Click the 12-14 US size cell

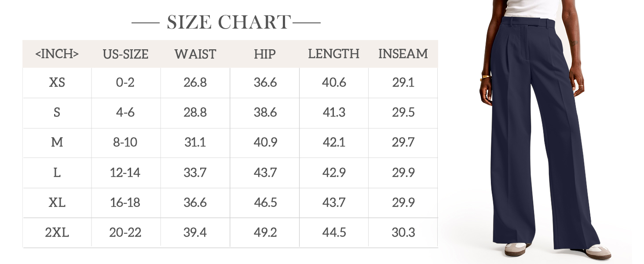click(125, 172)
